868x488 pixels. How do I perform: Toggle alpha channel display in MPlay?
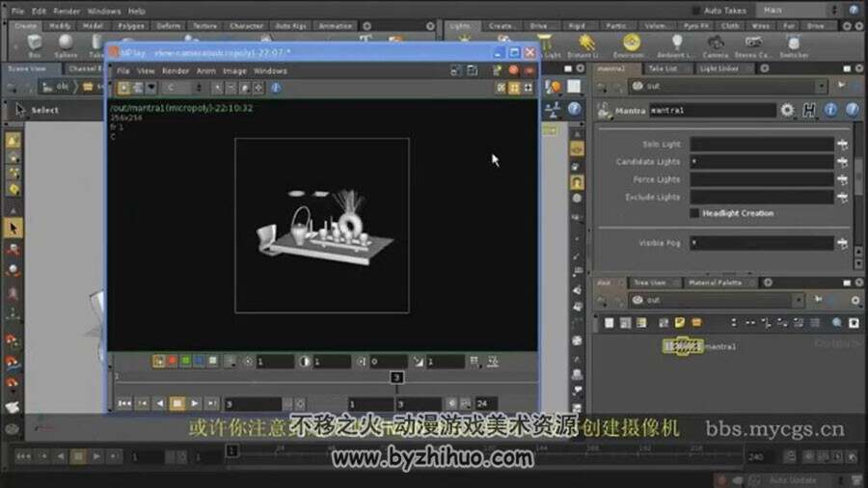click(x=212, y=362)
